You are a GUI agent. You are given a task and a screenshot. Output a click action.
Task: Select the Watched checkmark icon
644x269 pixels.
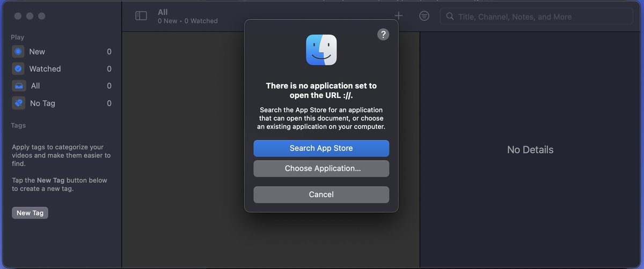(x=18, y=69)
